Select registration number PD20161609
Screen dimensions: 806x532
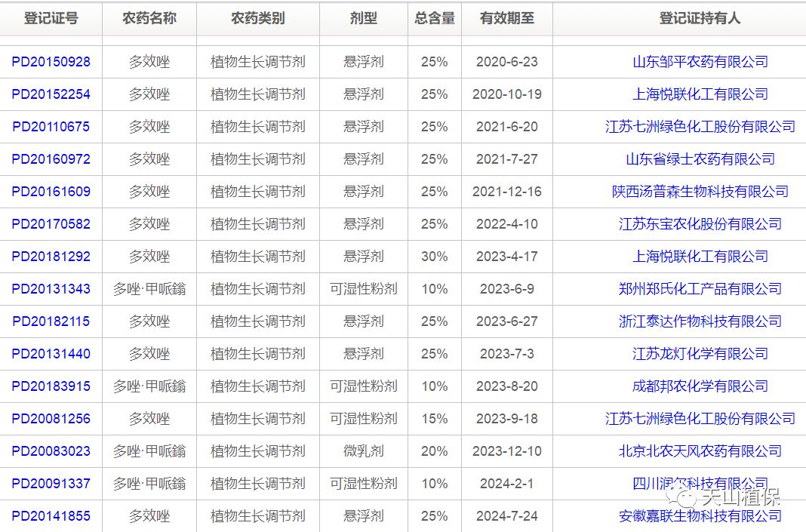pyautogui.click(x=51, y=192)
